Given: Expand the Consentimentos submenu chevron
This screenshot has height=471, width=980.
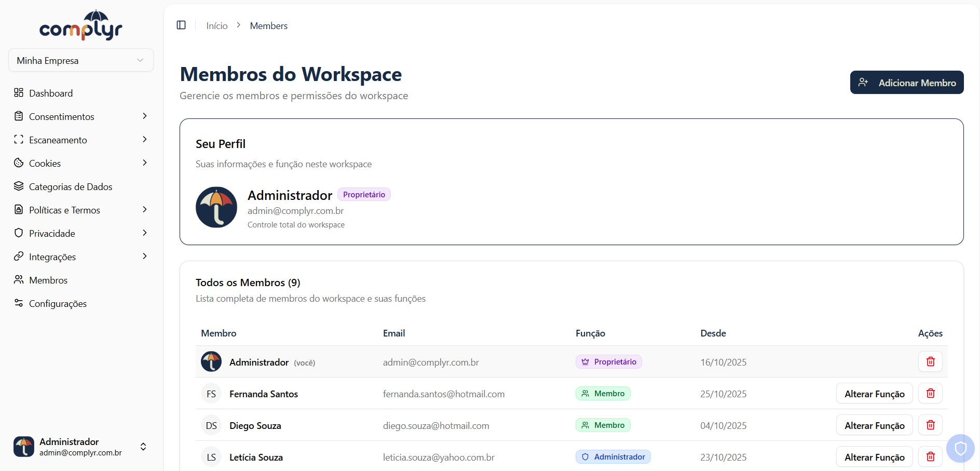Looking at the screenshot, I should (144, 116).
